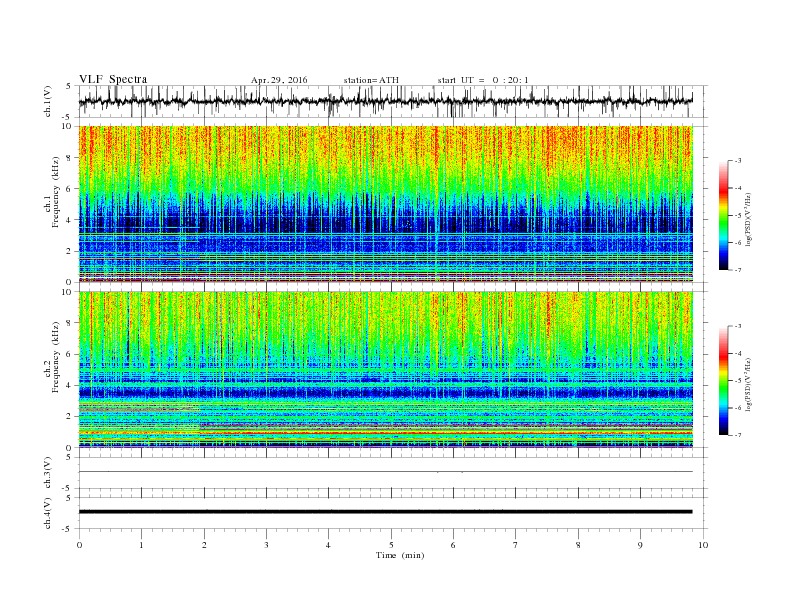Click the ch.4 thick voltage trace
792x612 pixels.
point(385,512)
